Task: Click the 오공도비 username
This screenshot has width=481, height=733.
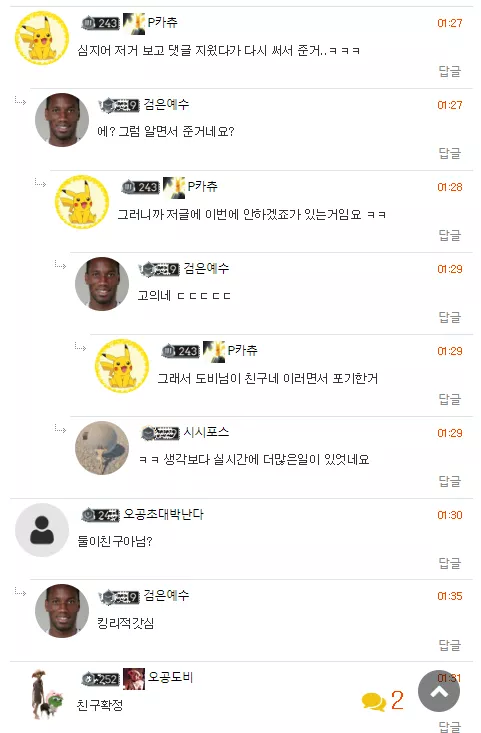Action: pyautogui.click(x=170, y=677)
